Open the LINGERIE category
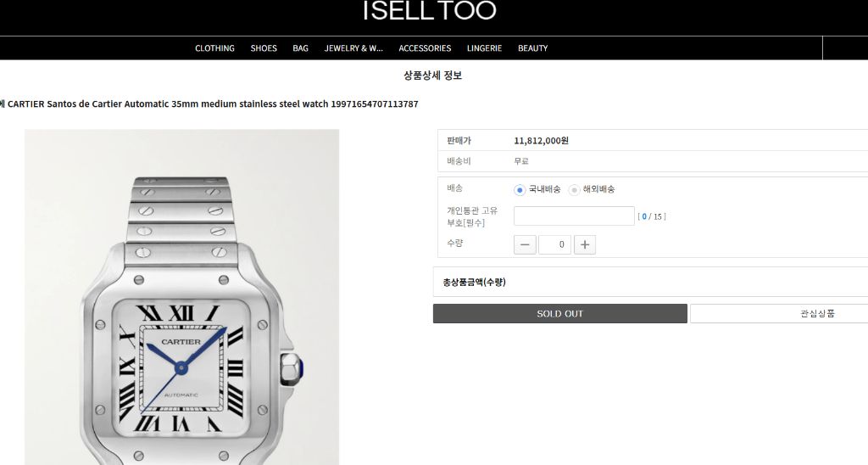Screen dimensions: 868x465 click(484, 48)
